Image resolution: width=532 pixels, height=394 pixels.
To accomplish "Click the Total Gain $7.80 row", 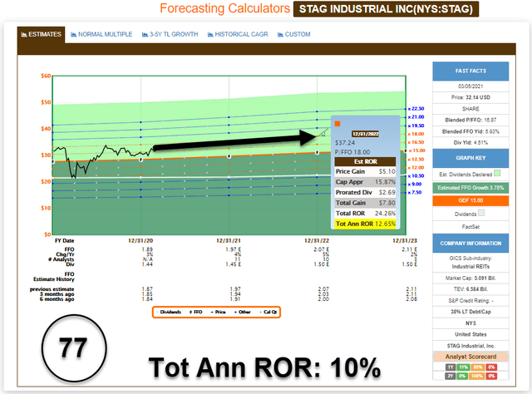I will click(x=366, y=203).
